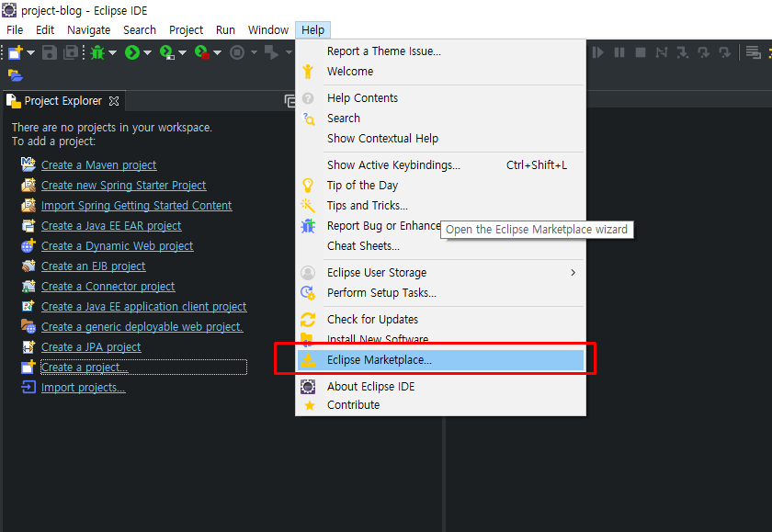
Task: Click the New wizard toolbar icon
Action: coord(16,52)
